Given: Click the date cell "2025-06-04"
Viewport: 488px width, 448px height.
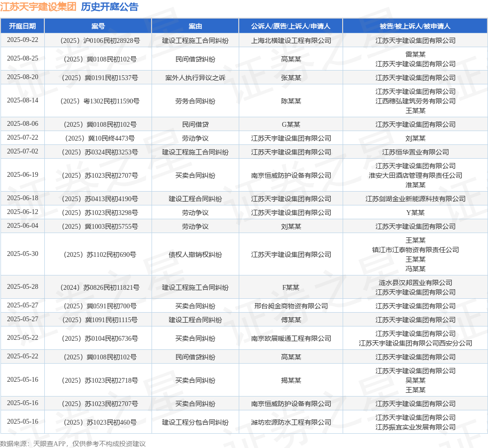Looking at the screenshot, I should coord(22,225).
